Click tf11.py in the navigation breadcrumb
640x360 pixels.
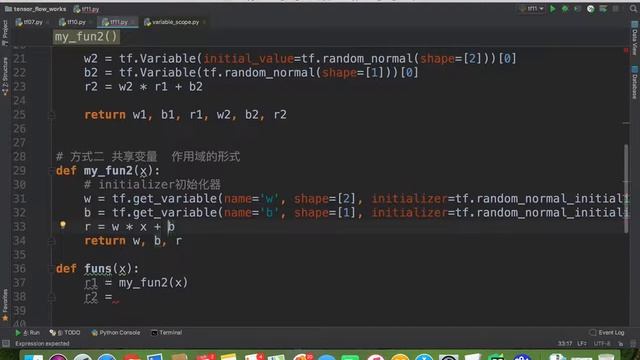(x=87, y=9)
